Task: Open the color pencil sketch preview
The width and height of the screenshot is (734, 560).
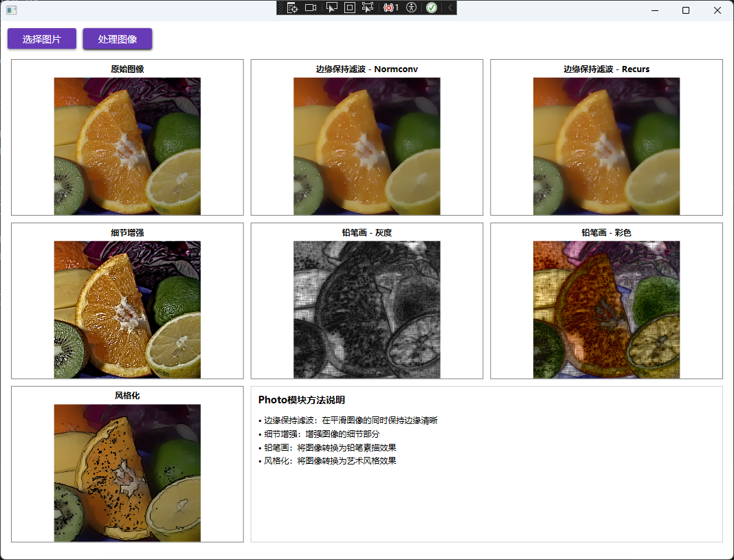Action: pos(606,309)
